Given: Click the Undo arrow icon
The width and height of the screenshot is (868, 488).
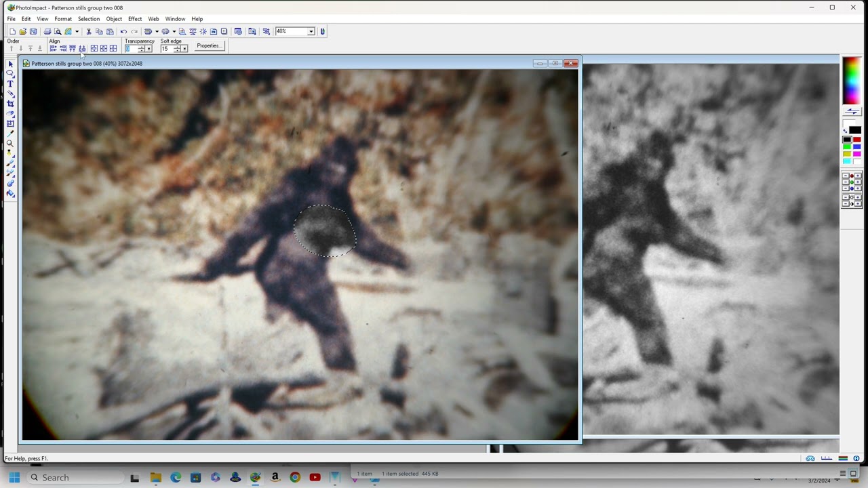Looking at the screenshot, I should click(123, 31).
